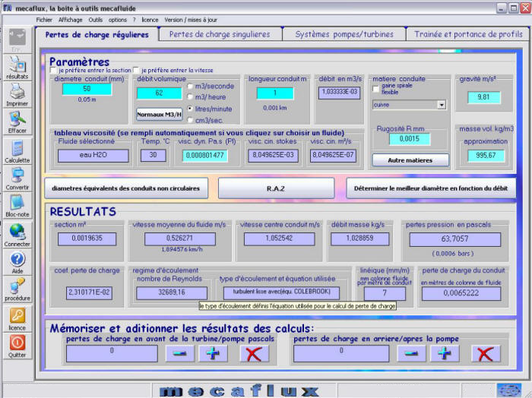Select m3/heure flow unit
Viewport: 532px width, 398px height.
tap(190, 97)
